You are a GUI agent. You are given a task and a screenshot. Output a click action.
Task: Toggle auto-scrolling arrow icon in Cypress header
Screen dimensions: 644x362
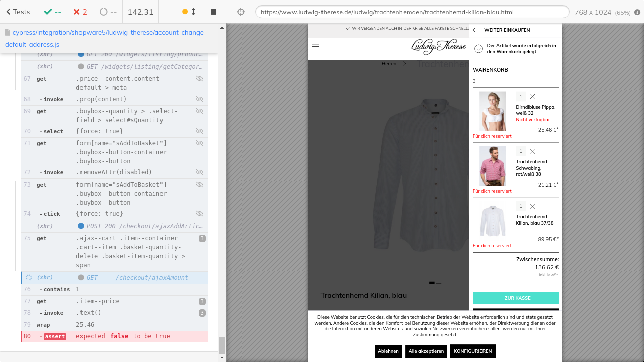[193, 12]
